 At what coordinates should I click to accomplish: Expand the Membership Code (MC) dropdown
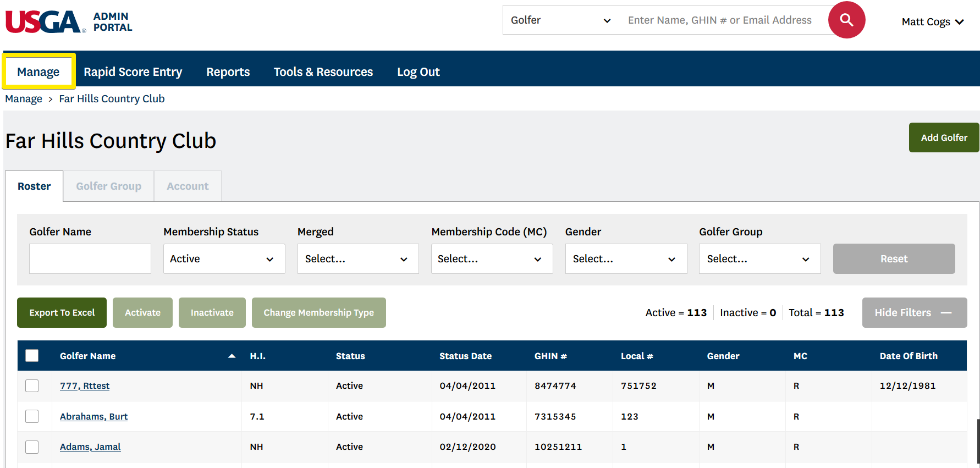492,259
